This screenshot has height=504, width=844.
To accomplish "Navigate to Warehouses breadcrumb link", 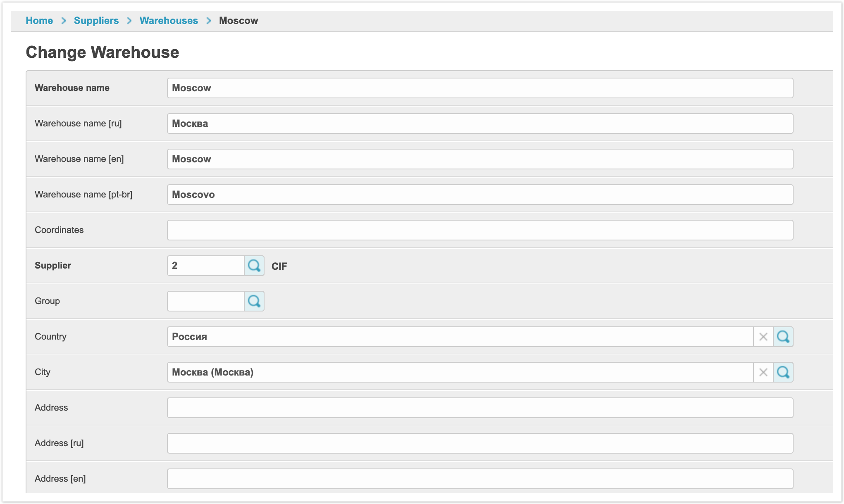I will point(169,21).
